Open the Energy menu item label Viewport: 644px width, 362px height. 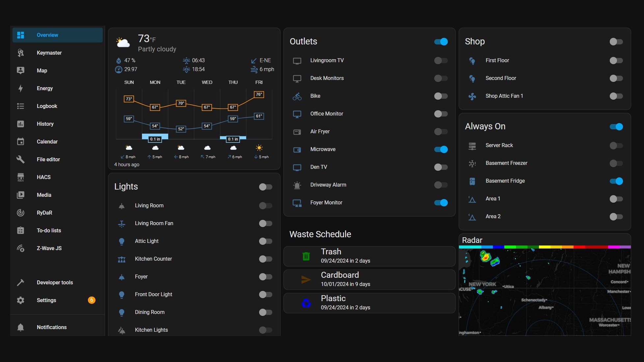45,88
